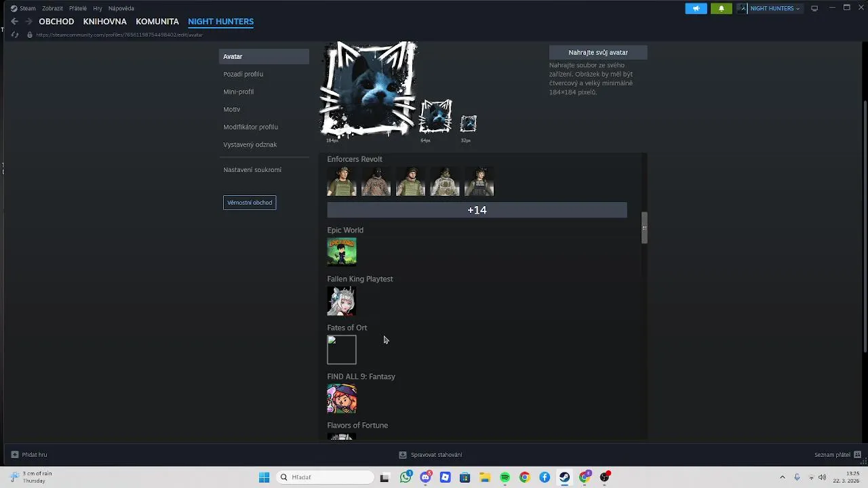The width and height of the screenshot is (868, 488).
Task: Open File Explorer from taskbar
Action: pos(485,477)
